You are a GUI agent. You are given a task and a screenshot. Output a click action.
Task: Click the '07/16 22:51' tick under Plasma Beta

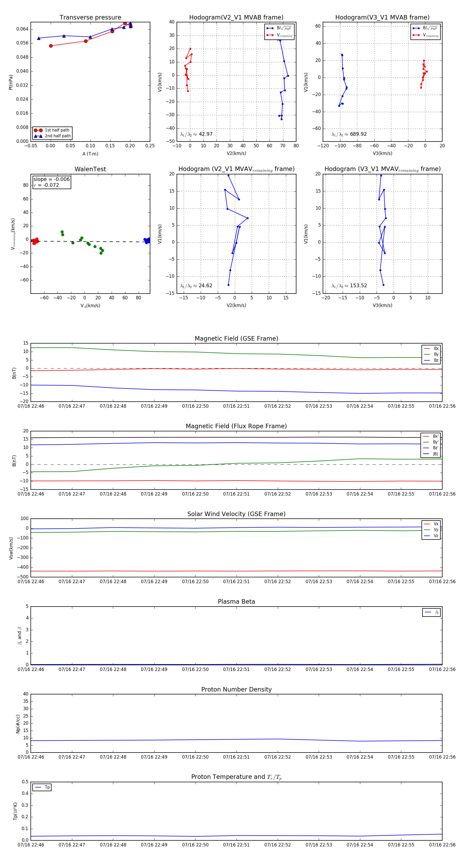[x=236, y=669]
